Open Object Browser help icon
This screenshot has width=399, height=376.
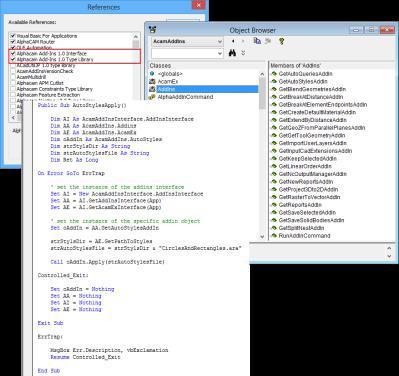(282, 41)
